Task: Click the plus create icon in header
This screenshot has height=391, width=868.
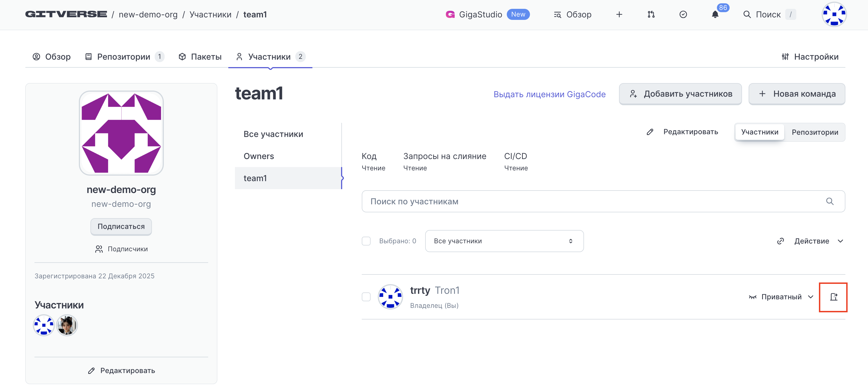Action: pyautogui.click(x=619, y=15)
